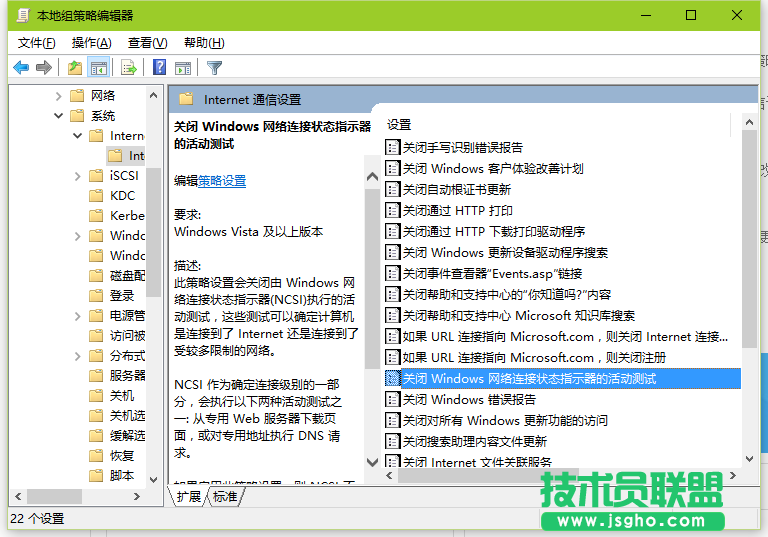The width and height of the screenshot is (768, 537).
Task: Click the 登录 folder icon
Action: pos(96,295)
